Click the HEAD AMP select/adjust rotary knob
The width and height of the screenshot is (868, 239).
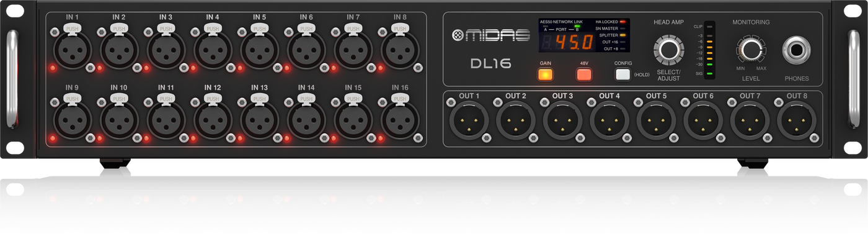(668, 50)
